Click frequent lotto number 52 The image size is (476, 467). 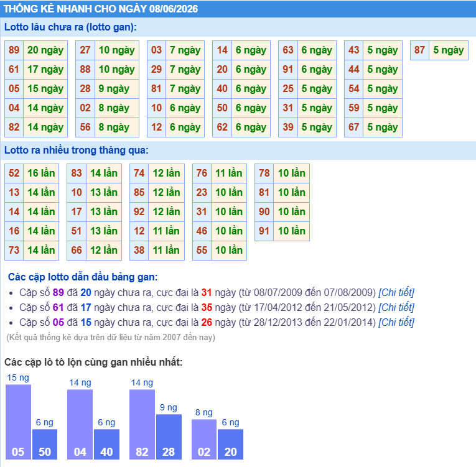pyautogui.click(x=14, y=173)
